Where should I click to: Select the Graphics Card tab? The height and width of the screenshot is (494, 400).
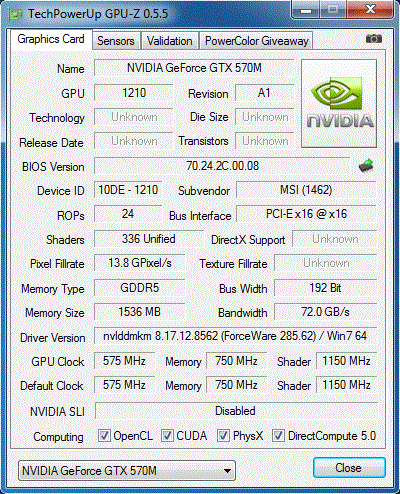point(51,39)
